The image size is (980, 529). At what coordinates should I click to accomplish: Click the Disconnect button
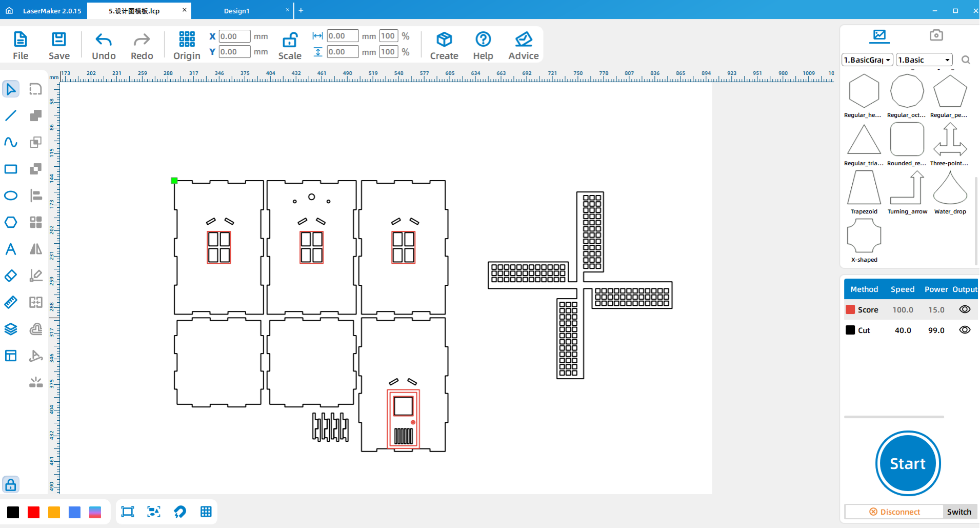click(894, 512)
